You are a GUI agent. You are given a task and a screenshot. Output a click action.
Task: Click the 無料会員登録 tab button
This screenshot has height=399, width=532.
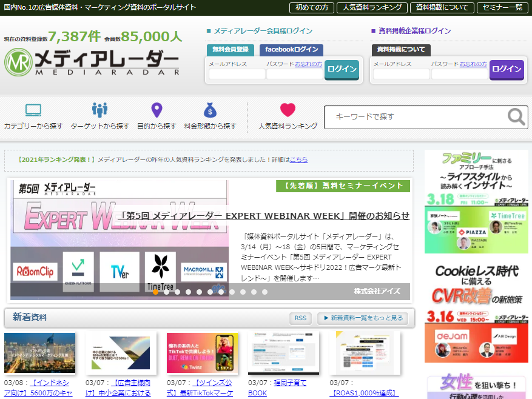click(x=231, y=50)
